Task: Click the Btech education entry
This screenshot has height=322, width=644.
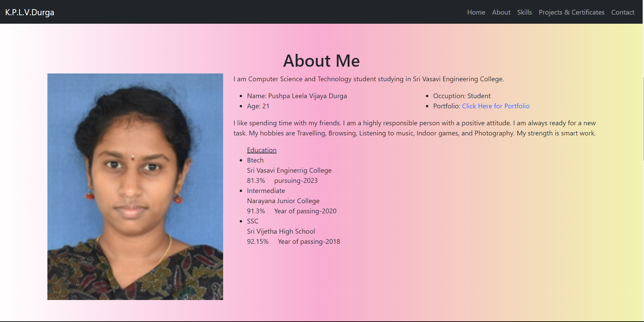Action: pos(255,160)
